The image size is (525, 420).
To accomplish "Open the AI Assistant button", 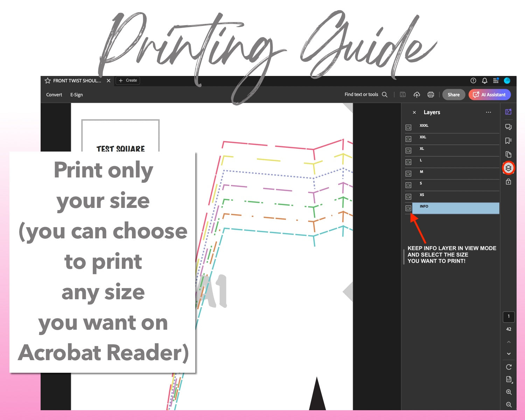I will point(489,94).
